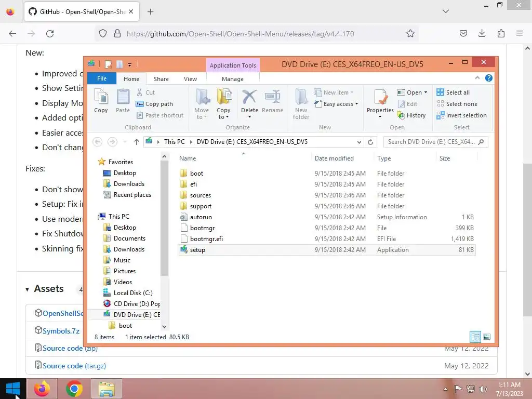
Task: Click the navigation pane scrollbar down arrow
Action: (x=164, y=326)
